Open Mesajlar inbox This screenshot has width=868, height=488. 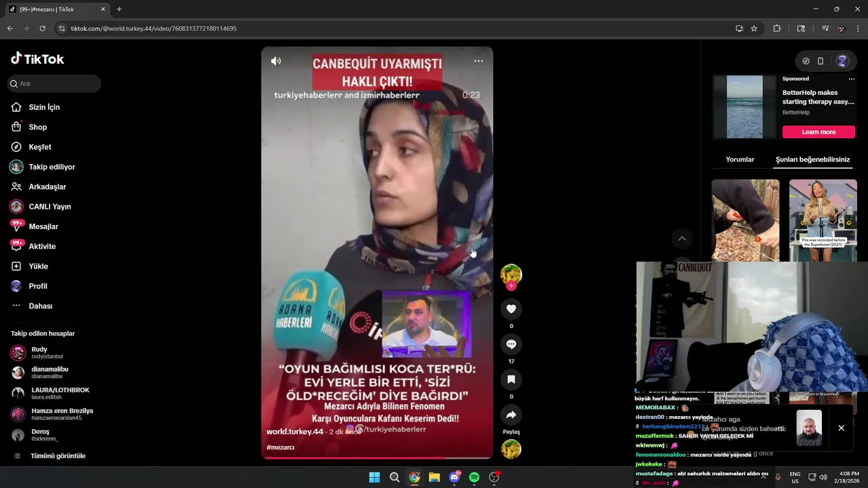[x=43, y=226]
